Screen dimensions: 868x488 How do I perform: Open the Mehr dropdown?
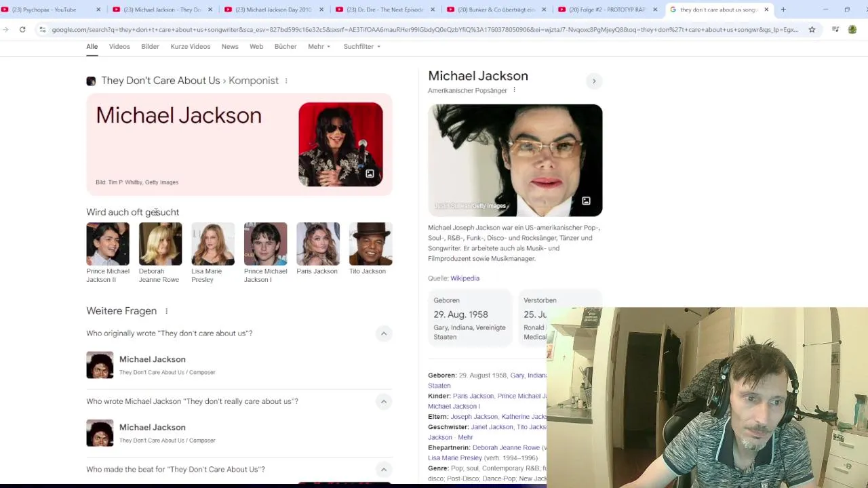319,46
